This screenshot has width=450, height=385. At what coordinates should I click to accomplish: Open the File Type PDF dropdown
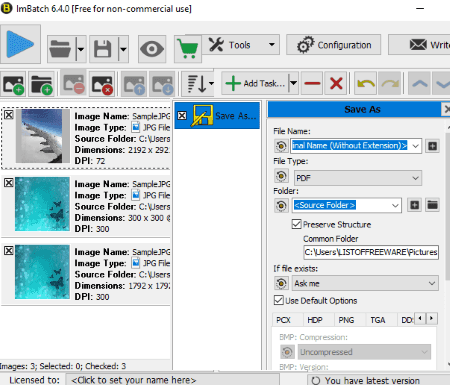[415, 178]
